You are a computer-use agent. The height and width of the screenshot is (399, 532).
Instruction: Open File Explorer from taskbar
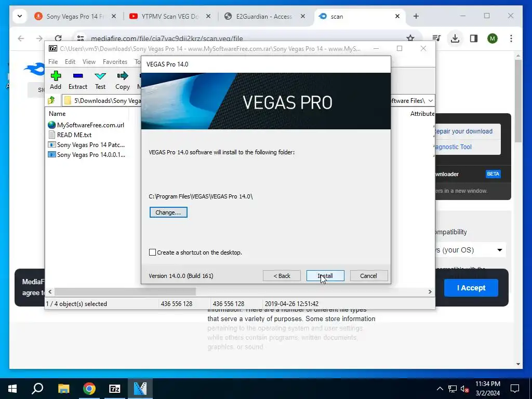click(63, 389)
